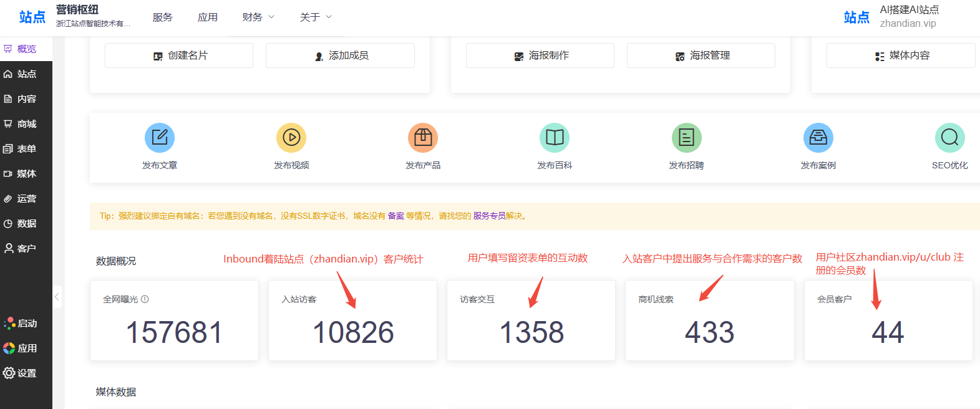
Task: Click the 发布文章 publish article icon
Action: (160, 138)
